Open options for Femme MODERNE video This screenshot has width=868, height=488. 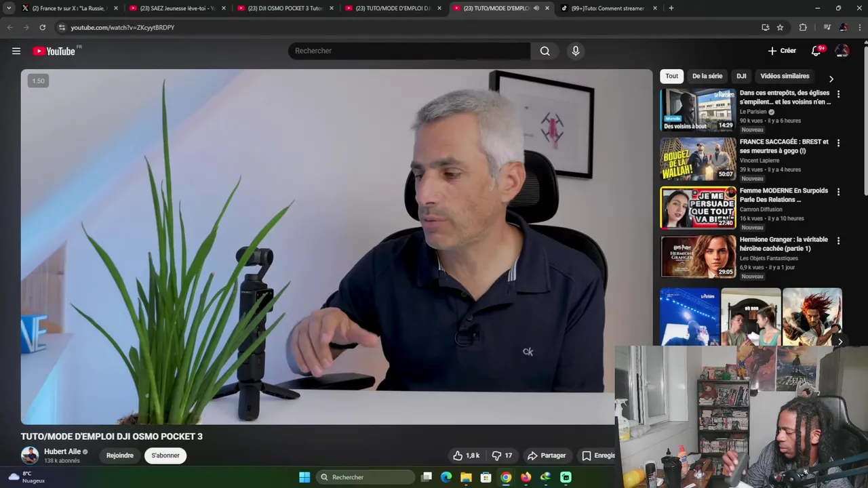(x=838, y=192)
